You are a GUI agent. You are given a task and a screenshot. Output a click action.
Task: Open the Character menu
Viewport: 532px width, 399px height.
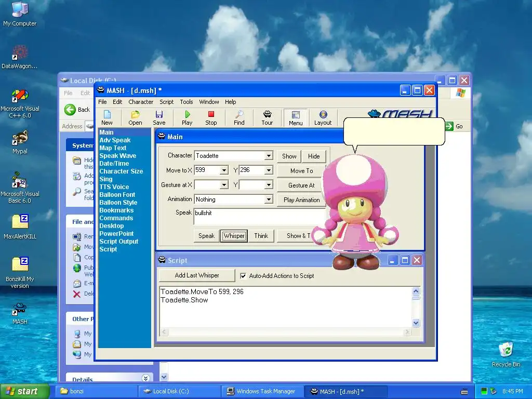point(141,102)
